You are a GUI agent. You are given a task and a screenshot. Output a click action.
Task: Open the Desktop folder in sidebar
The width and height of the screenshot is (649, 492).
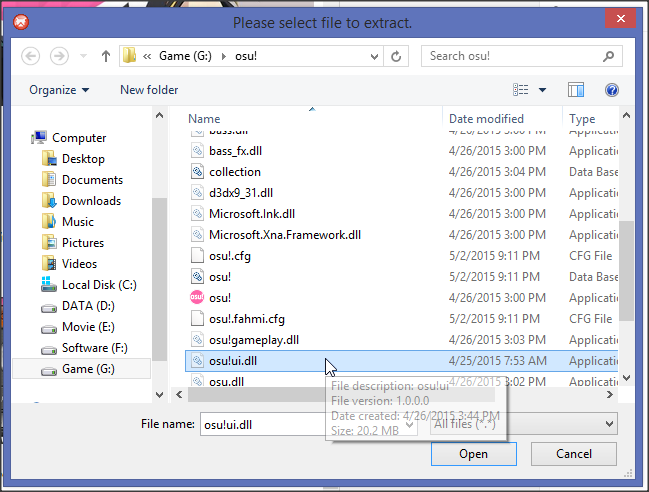[x=83, y=159]
